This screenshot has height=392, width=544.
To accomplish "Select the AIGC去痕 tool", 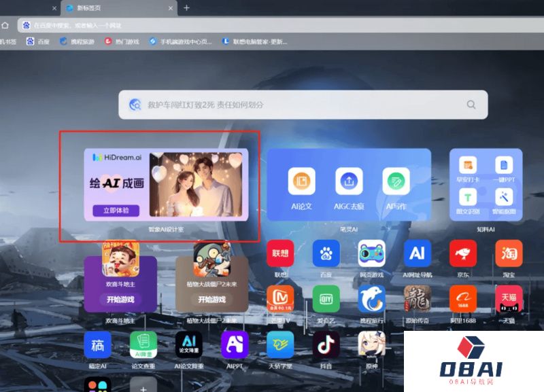I will click(349, 182).
